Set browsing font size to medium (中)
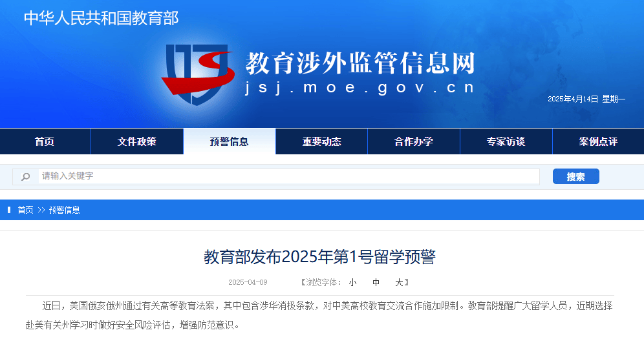The image size is (644, 339). click(x=376, y=282)
